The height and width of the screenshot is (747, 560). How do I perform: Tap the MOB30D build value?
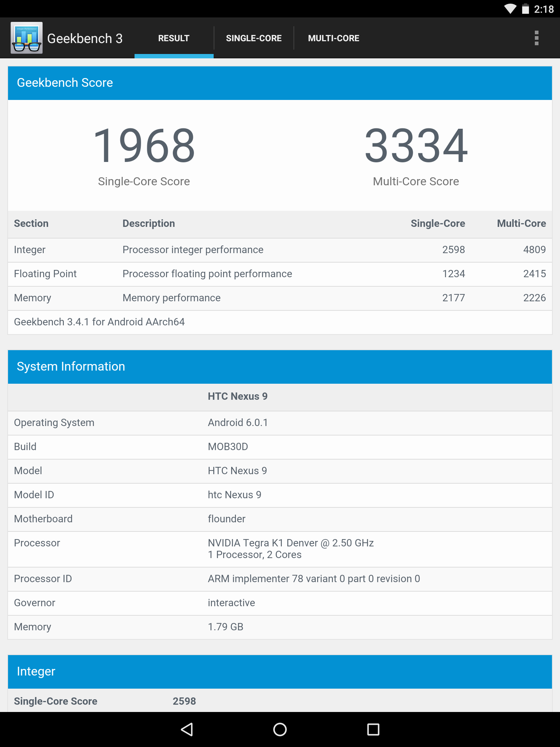pyautogui.click(x=228, y=446)
